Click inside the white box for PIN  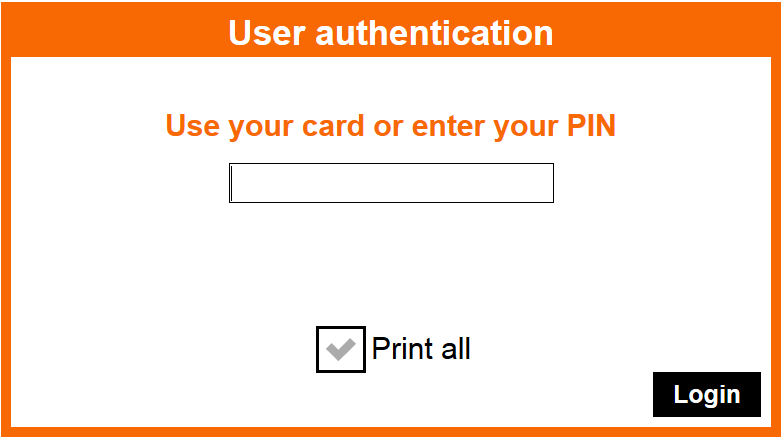coord(391,183)
